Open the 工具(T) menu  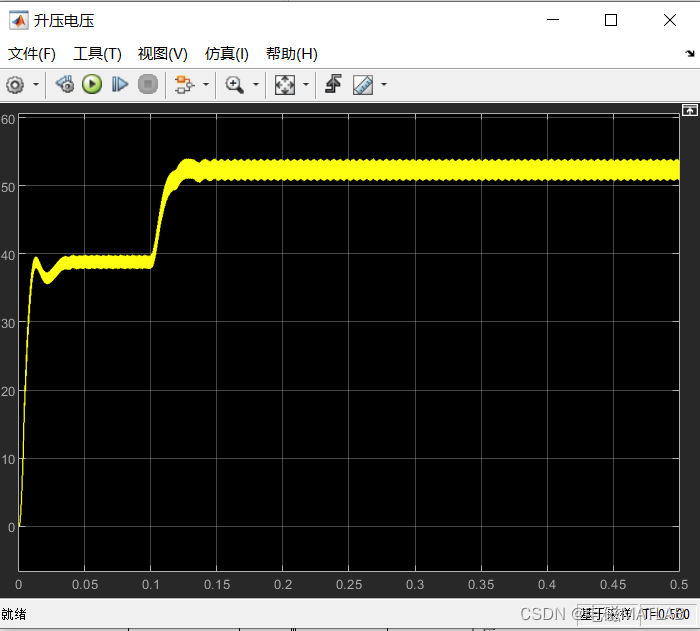click(x=97, y=54)
